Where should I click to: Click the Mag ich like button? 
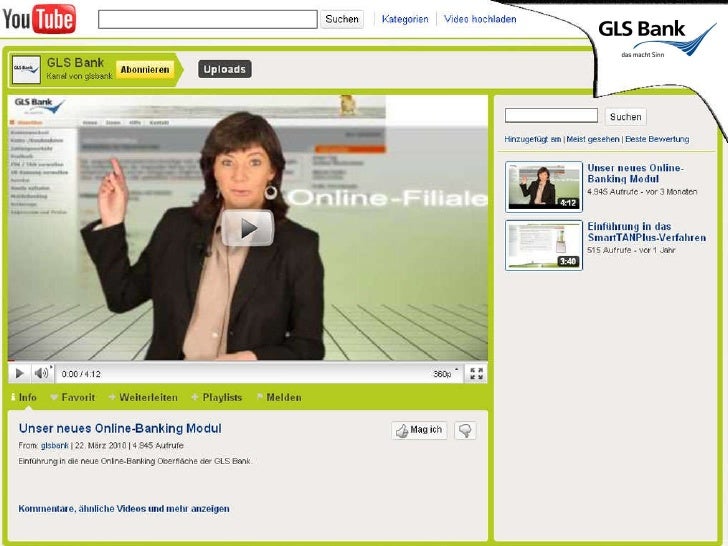coord(419,430)
